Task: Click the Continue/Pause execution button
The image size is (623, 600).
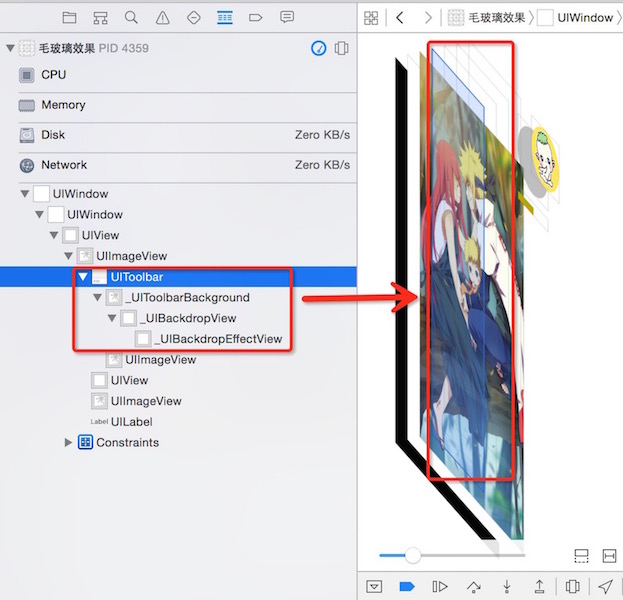Action: coord(439,586)
